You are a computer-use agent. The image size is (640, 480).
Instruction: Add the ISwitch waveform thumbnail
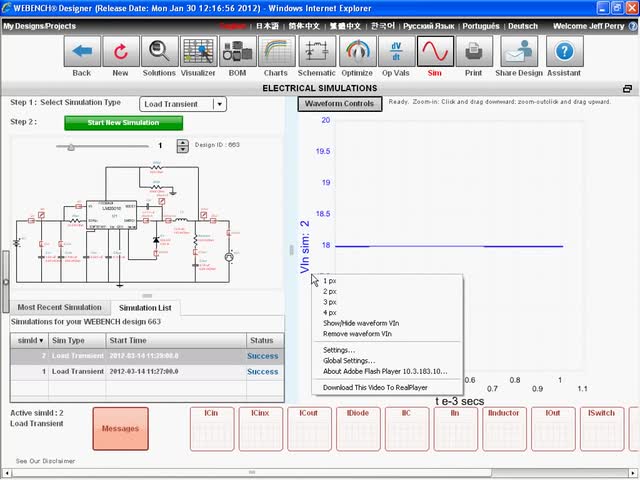(x=602, y=429)
